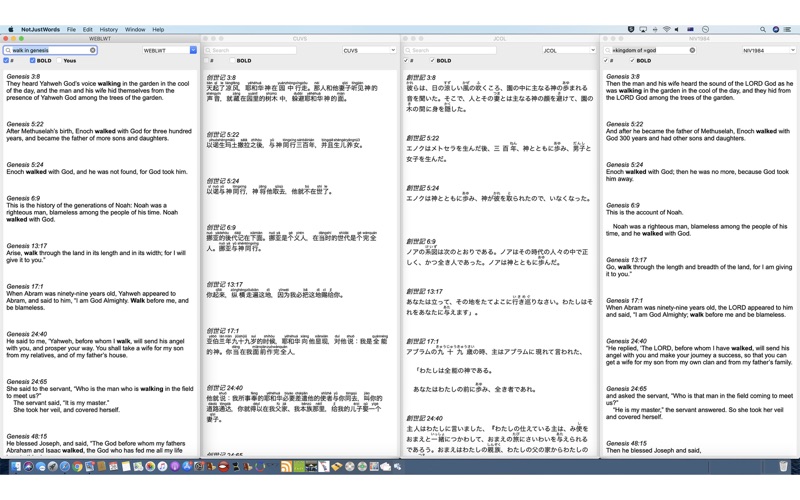Open the History menu
Image resolution: width=800 pixels, height=500 pixels.
tap(109, 29)
